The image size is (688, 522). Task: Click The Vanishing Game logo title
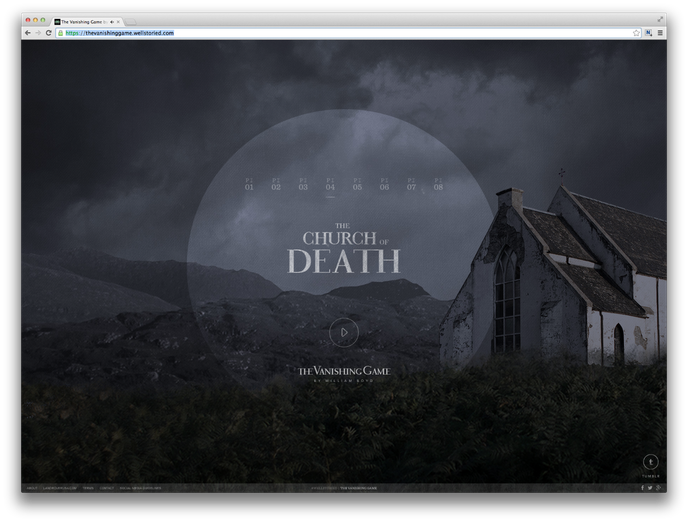344,371
